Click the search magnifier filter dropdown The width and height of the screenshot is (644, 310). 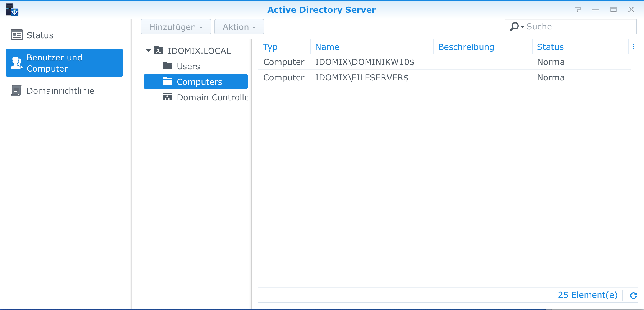click(x=517, y=27)
